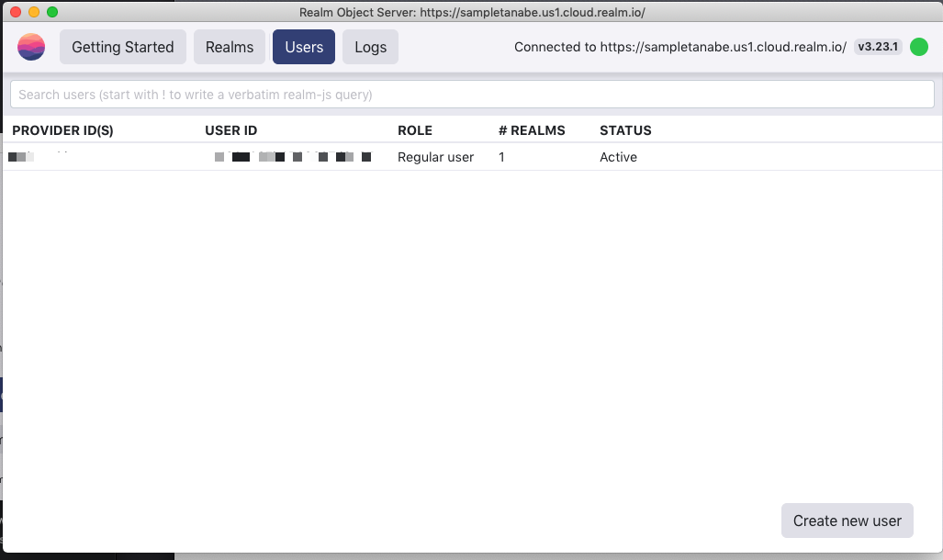
Task: Click the Regular user role cell
Action: click(435, 156)
